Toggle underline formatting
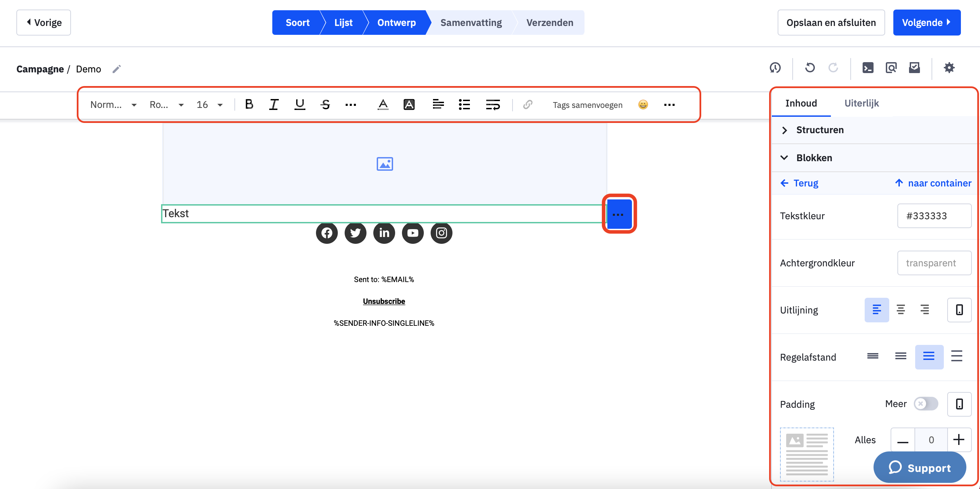The image size is (980, 489). (x=300, y=104)
